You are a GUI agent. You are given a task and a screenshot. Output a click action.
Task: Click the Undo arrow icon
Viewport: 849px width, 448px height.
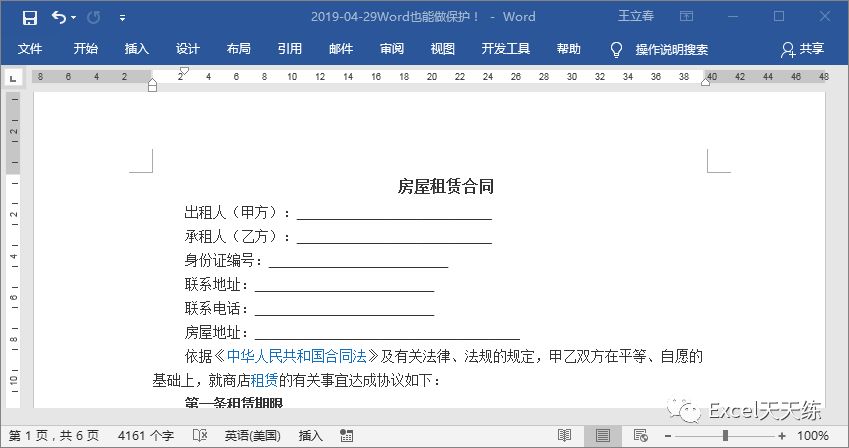[58, 17]
